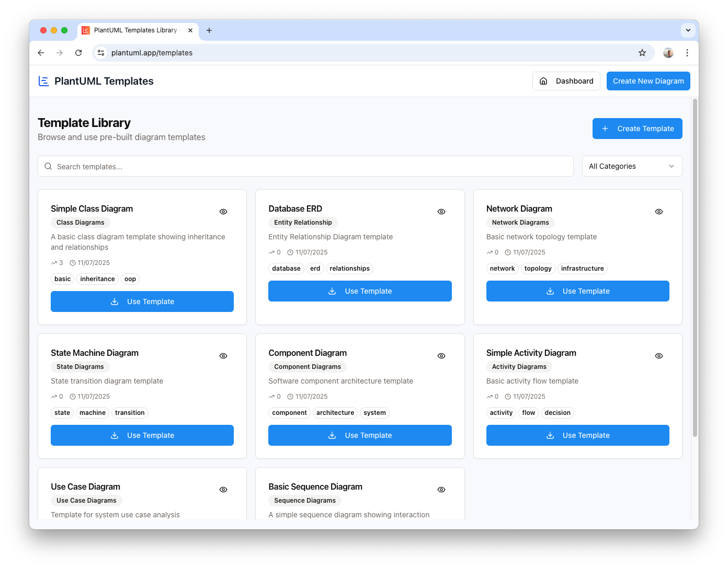Click Create New Diagram button
728x568 pixels.
tap(648, 81)
